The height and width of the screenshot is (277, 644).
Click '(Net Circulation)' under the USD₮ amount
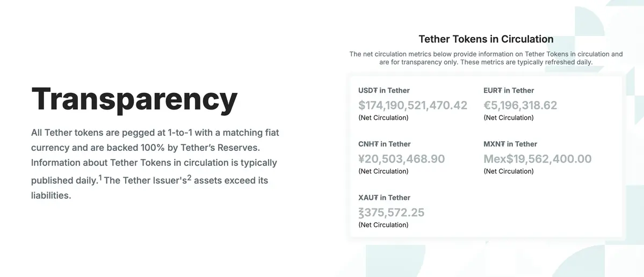pyautogui.click(x=383, y=118)
